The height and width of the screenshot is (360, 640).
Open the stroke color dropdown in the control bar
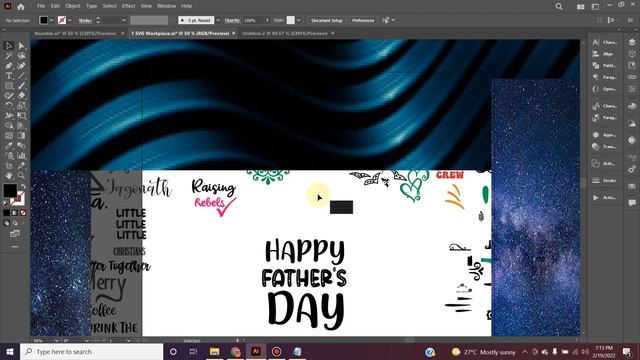[70, 20]
